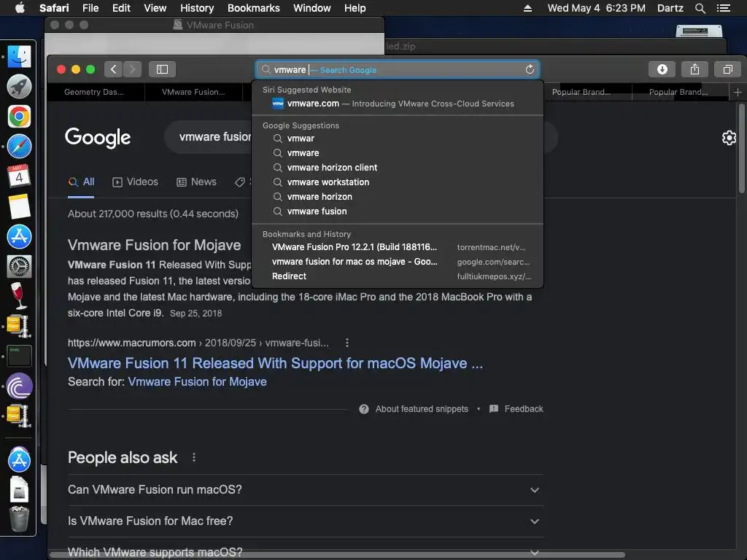Open the Bookmarks menu
747x560 pixels.
click(x=253, y=8)
